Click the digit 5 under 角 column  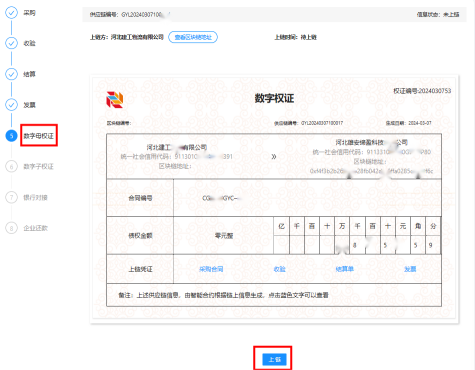pos(415,245)
